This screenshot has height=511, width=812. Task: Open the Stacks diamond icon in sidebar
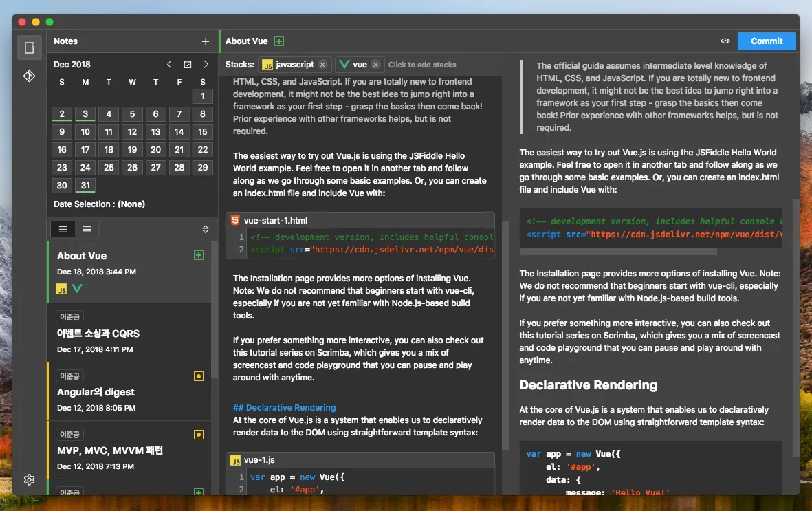tap(30, 76)
